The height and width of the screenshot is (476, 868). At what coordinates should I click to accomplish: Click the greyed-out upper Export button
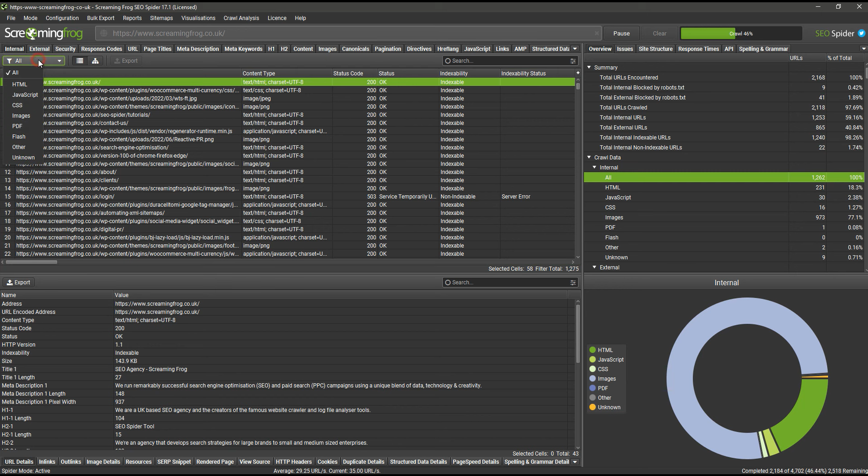(x=126, y=61)
